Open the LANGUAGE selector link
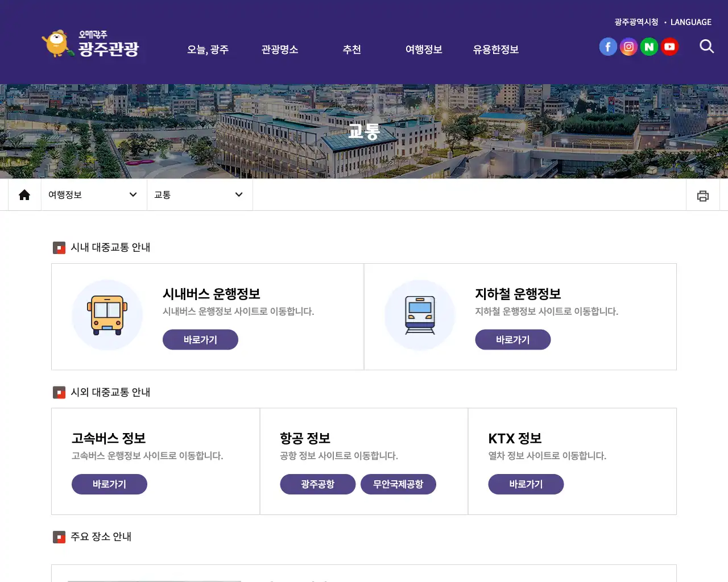The width and height of the screenshot is (728, 582). tap(690, 22)
